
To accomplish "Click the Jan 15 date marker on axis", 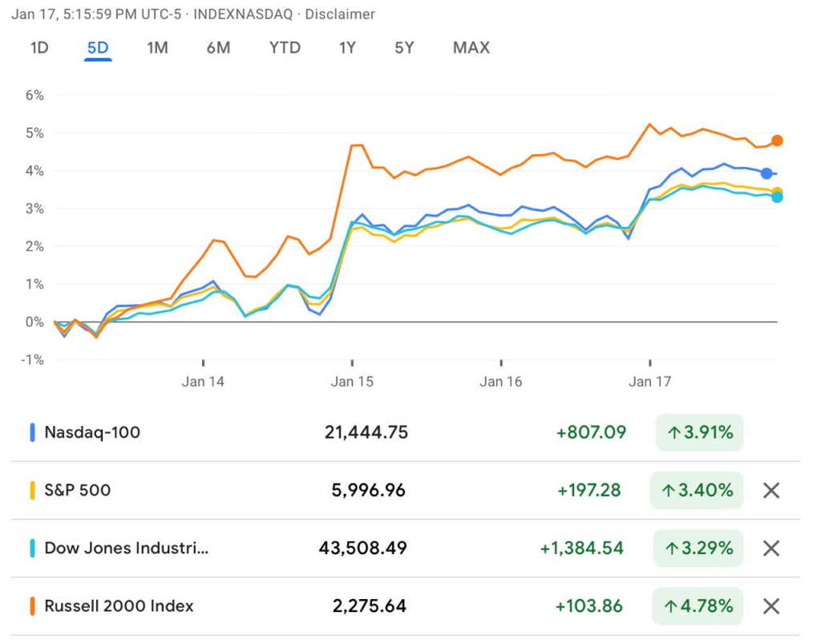I will 352,382.
